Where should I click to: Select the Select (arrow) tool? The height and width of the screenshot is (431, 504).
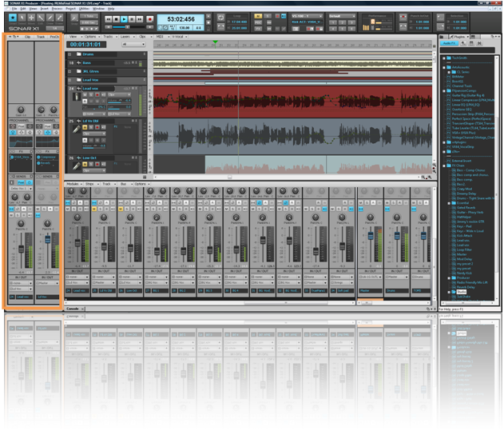coord(22,18)
